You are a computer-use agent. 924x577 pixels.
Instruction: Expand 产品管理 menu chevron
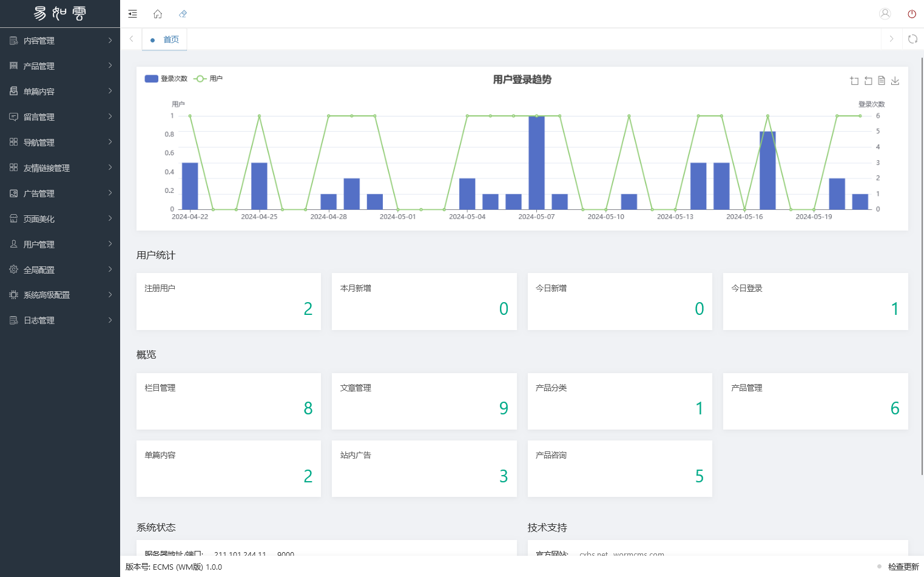coord(110,65)
